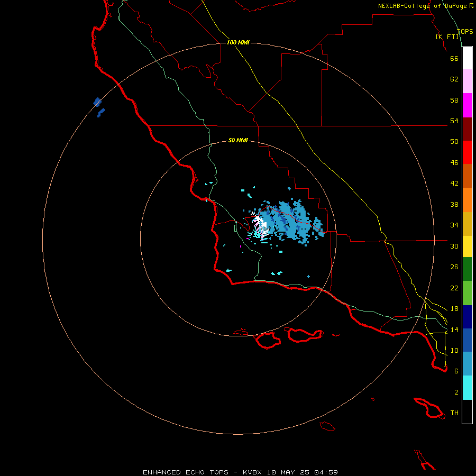Click the legend value '2'
The height and width of the screenshot is (476, 476).
[x=456, y=392]
